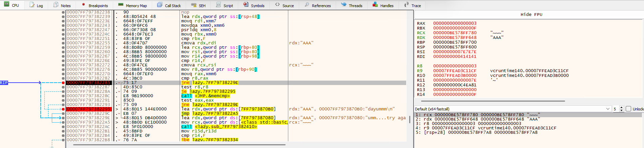Click the RSI register value 00000000007E7E7E
644x148 pixels.
pyautogui.click(x=455, y=52)
